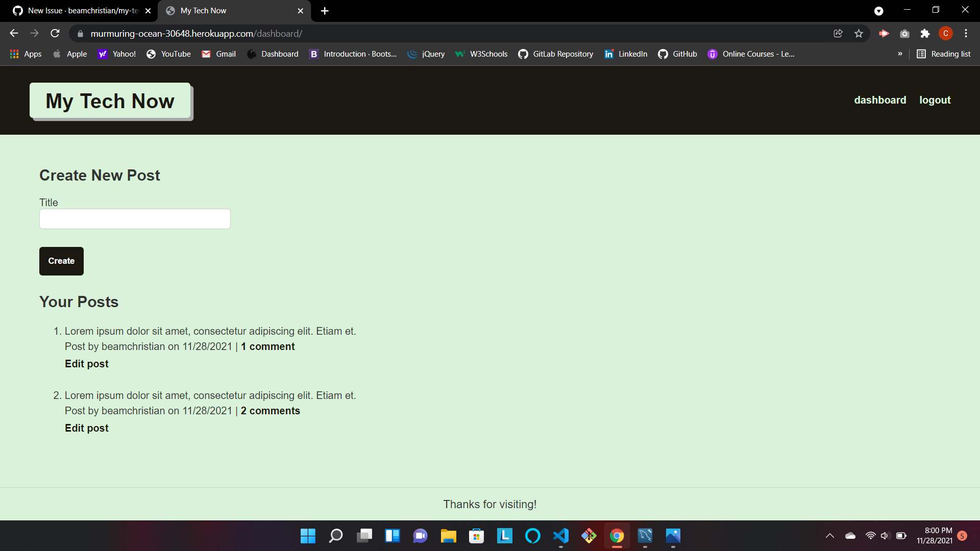Open the Reading list
The width and height of the screenshot is (980, 551).
point(943,54)
